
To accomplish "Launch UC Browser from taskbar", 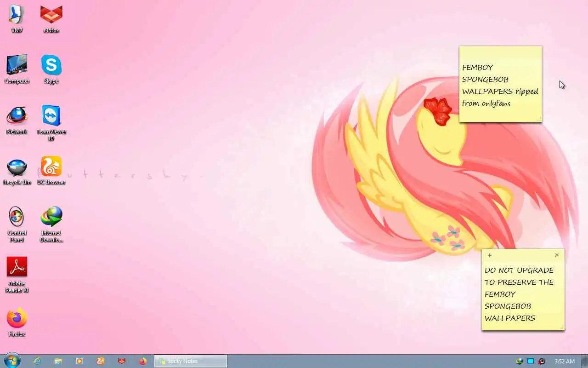I will point(101,361).
